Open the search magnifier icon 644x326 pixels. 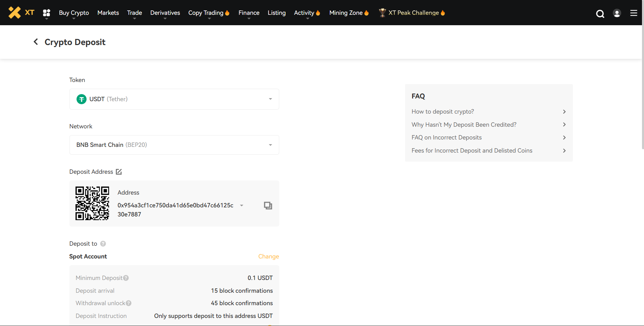point(600,13)
